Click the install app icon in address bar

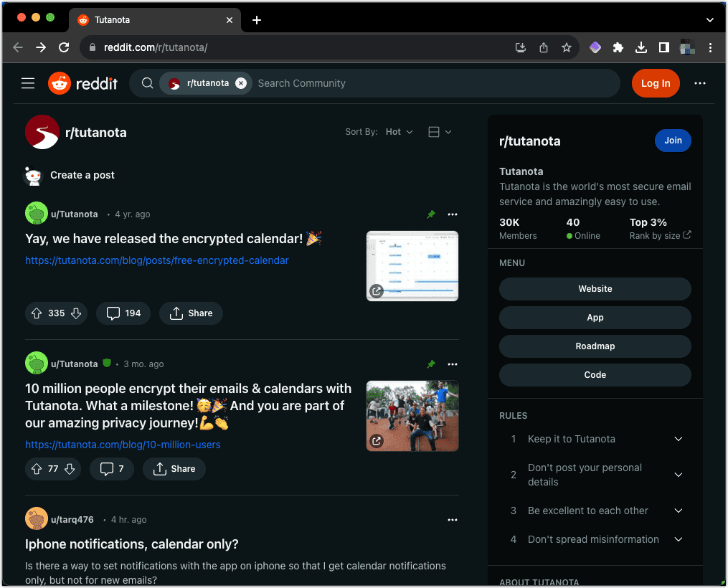521,47
